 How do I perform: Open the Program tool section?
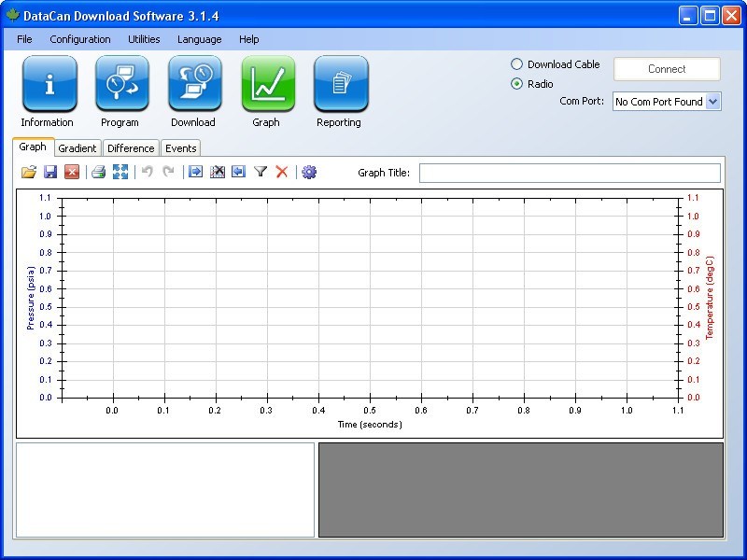point(121,83)
